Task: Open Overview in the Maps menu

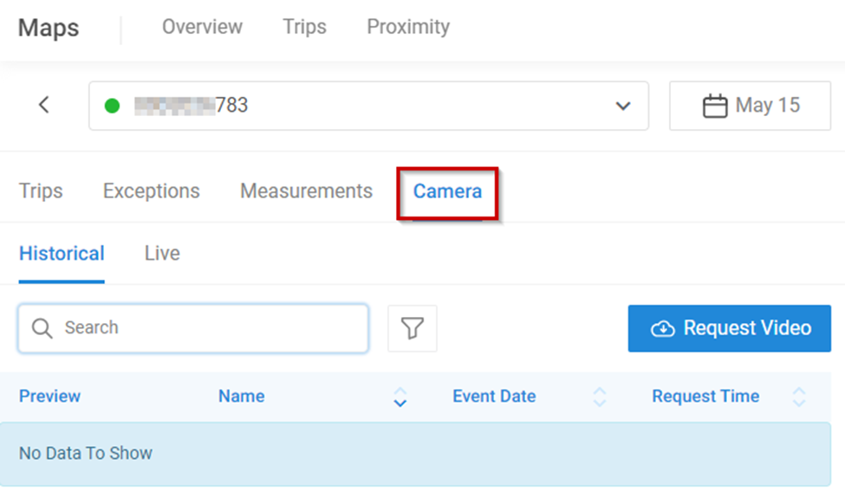Action: pyautogui.click(x=202, y=27)
